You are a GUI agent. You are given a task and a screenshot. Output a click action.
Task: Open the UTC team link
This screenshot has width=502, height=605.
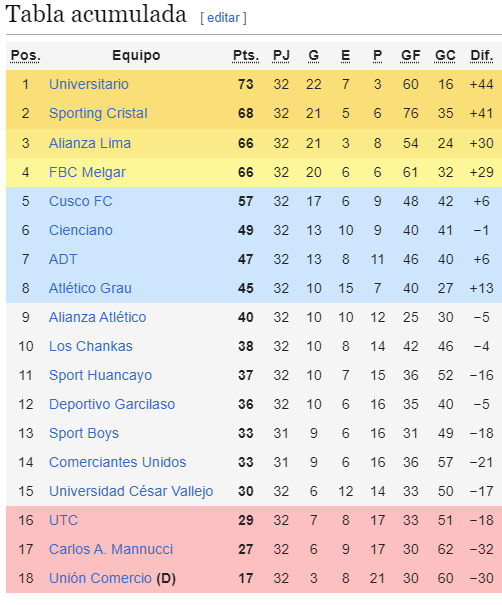pyautogui.click(x=63, y=520)
